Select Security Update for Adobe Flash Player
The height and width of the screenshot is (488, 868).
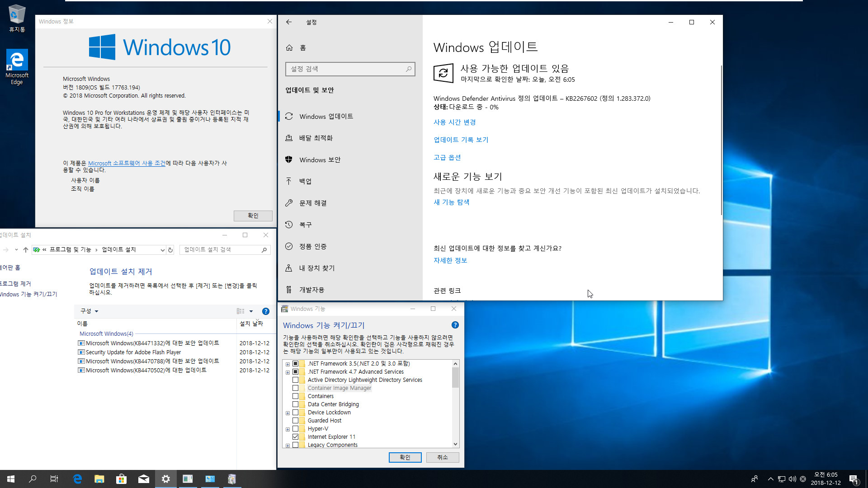point(174,352)
